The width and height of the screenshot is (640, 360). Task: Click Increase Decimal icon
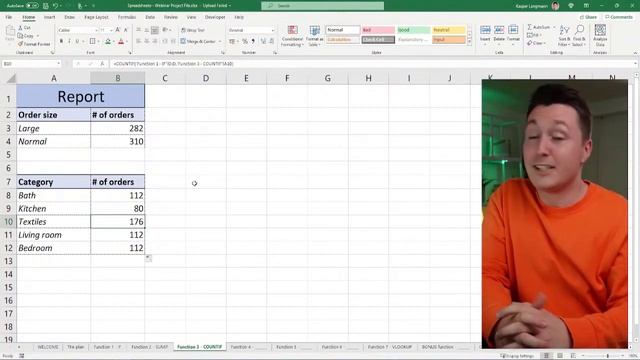pos(263,41)
